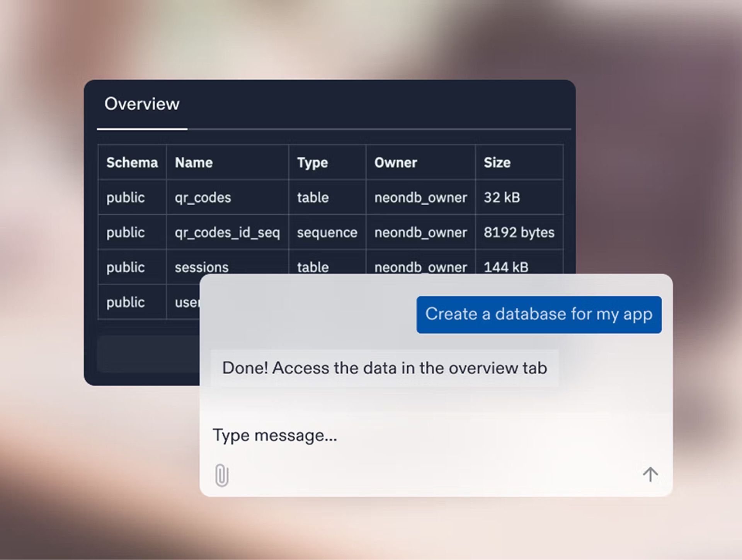Click the Schema column header
The height and width of the screenshot is (560, 742).
point(132,163)
